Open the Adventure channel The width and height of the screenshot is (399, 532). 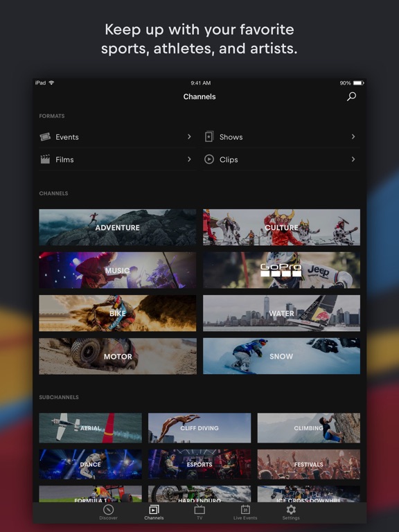117,227
